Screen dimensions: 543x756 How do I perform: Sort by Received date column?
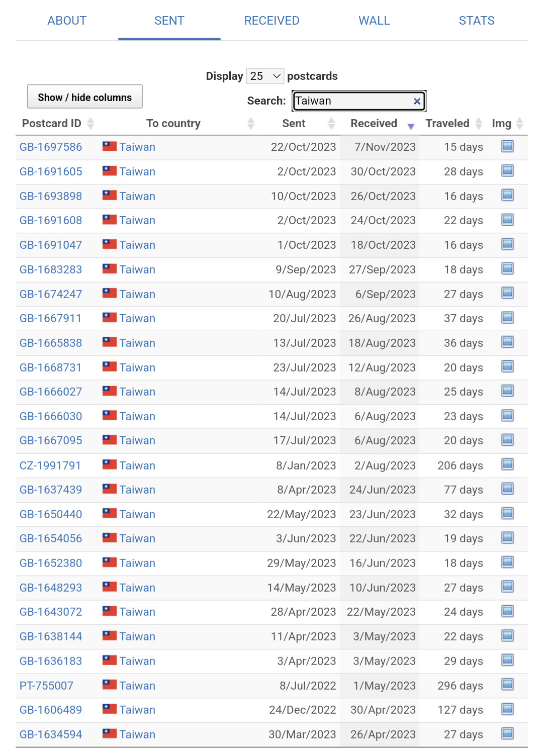pos(374,124)
